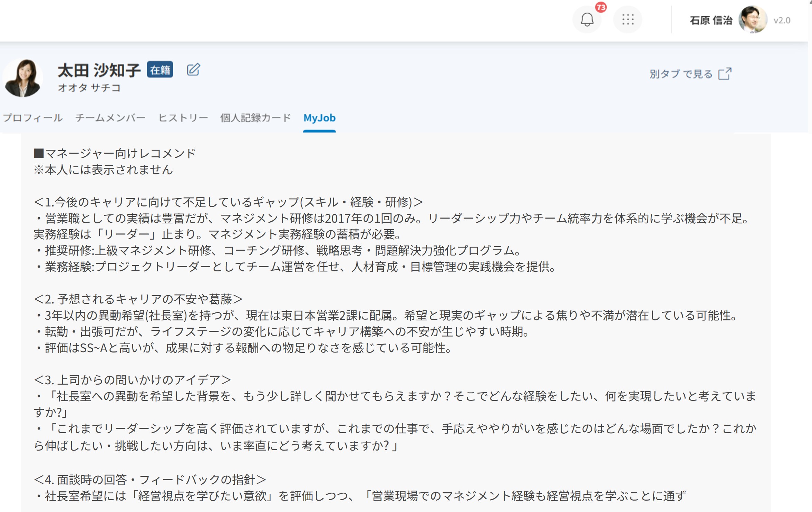Click the heading ■マネージャー向けレコメンド

(115, 153)
